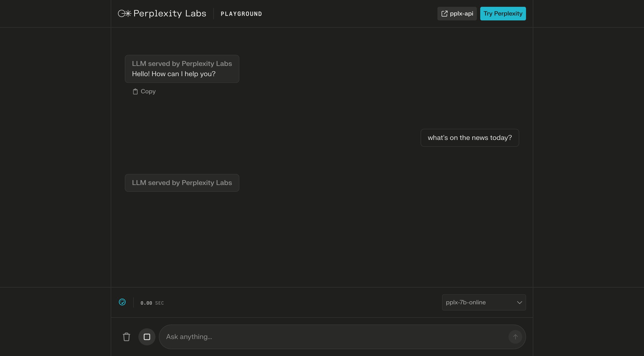Viewport: 644px width, 356px height.
Task: Open the pplx-7b-online model dropdown
Action: tap(484, 302)
